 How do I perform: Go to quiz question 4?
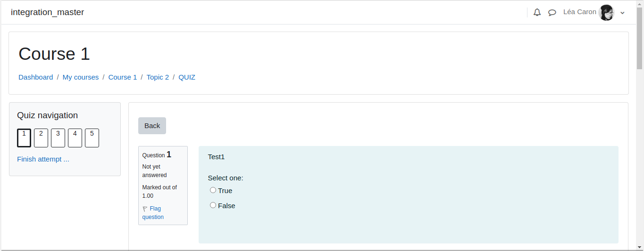click(x=75, y=138)
